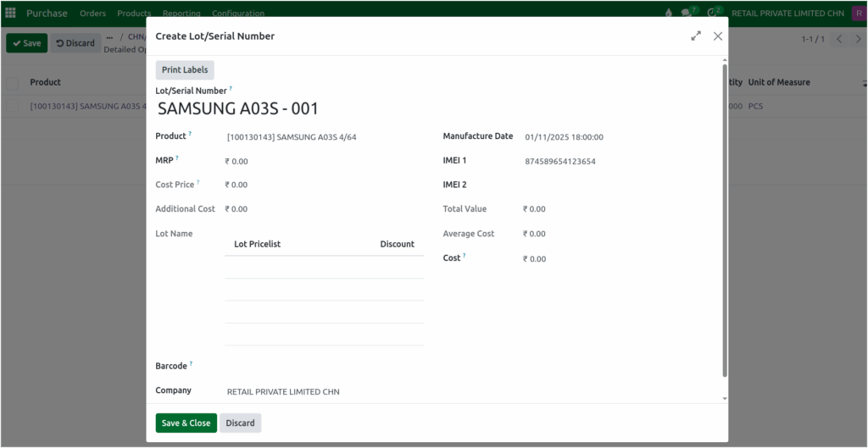Viewport: 868px width, 448px height.
Task: Click first empty Lot Pricelist row
Action: [x=325, y=267]
